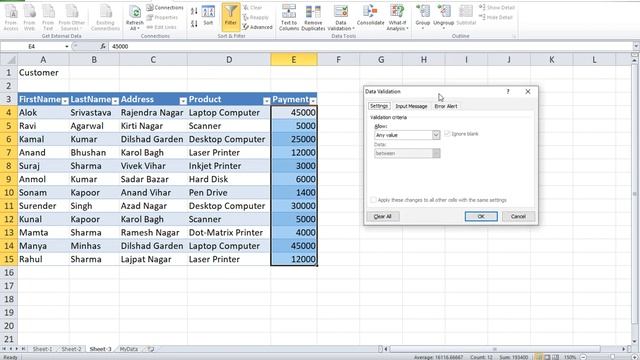
Task: Select cell with 'Surender'
Action: (x=43, y=206)
